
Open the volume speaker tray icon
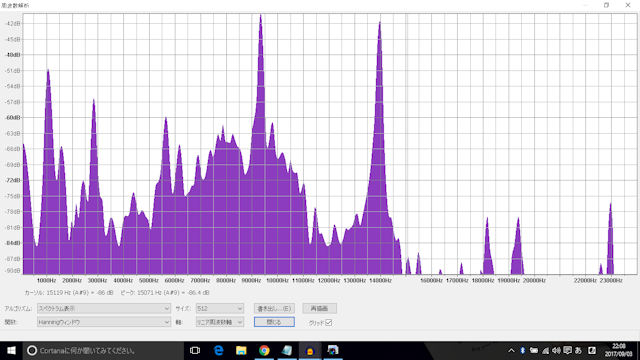point(556,351)
